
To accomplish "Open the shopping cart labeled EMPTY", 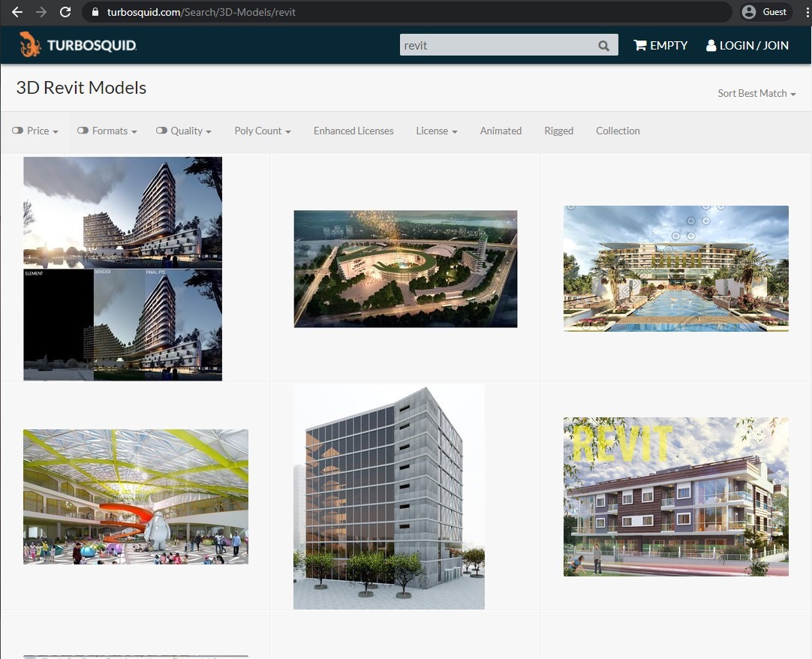I will 660,45.
